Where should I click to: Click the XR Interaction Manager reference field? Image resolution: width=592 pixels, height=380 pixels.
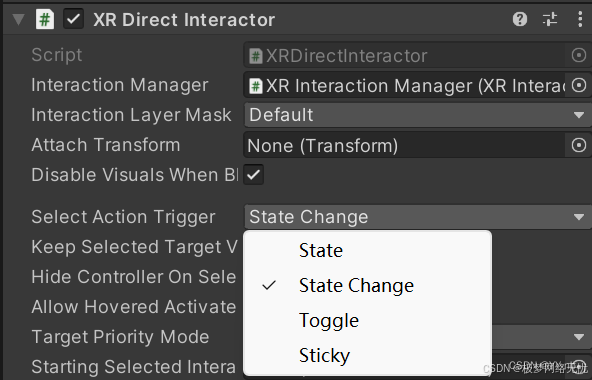click(x=404, y=86)
